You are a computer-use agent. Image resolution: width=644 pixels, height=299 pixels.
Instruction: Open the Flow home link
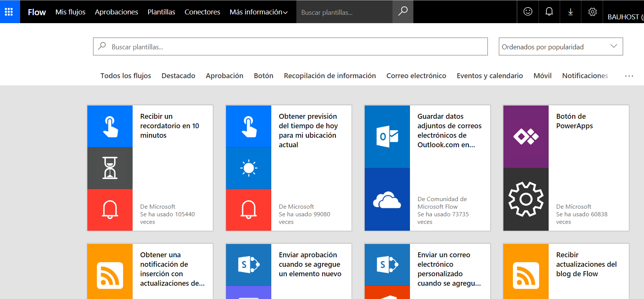click(x=37, y=12)
